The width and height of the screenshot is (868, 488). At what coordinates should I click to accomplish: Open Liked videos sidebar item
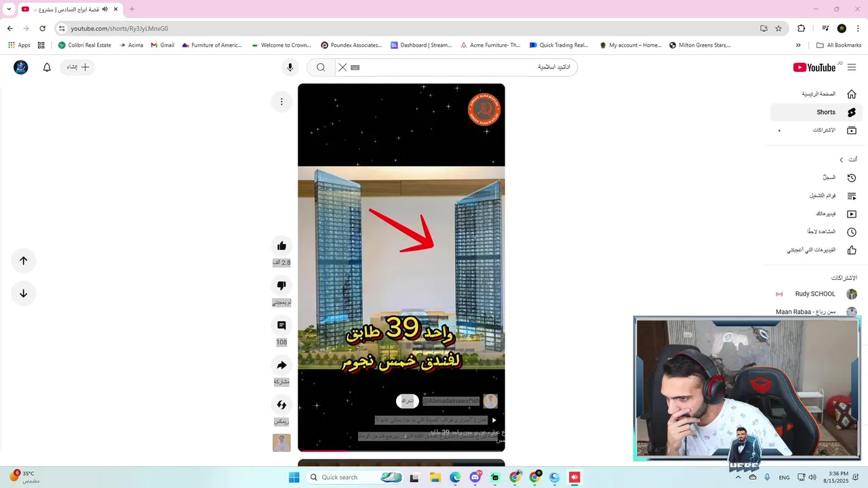coord(816,250)
